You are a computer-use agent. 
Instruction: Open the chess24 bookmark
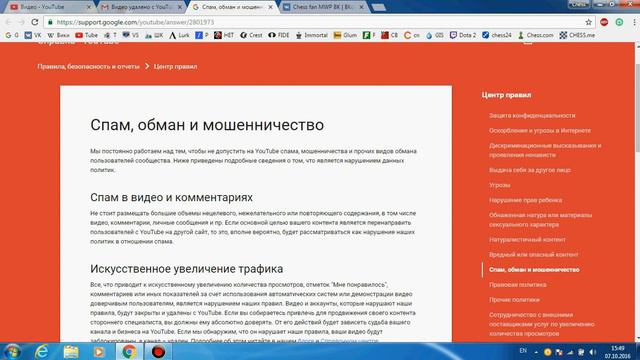[497, 35]
